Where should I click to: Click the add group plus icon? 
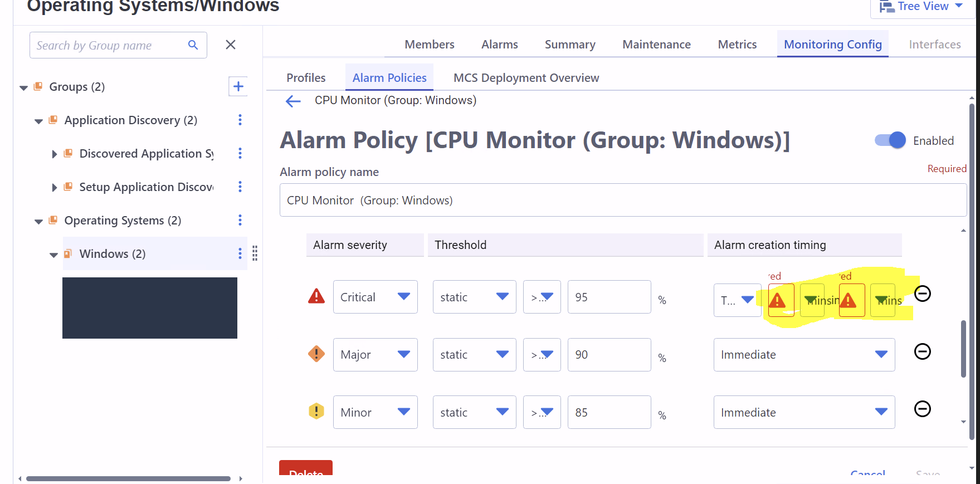tap(238, 86)
